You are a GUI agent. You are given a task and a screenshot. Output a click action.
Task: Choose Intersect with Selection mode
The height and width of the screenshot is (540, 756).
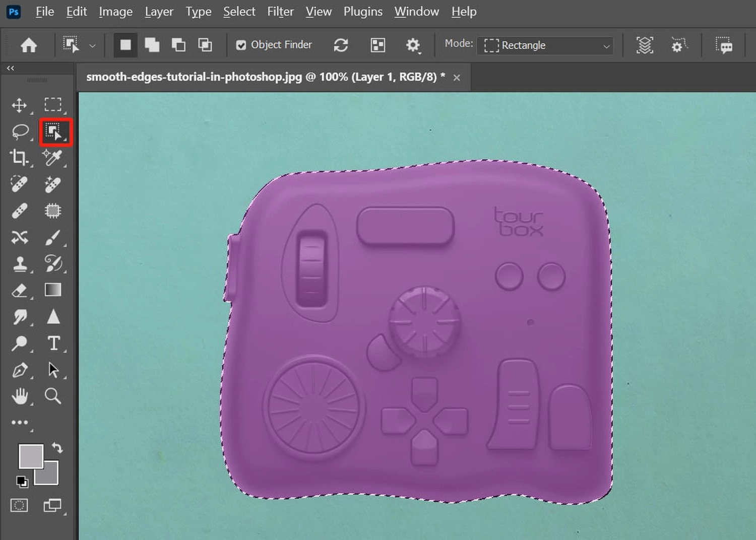[205, 45]
